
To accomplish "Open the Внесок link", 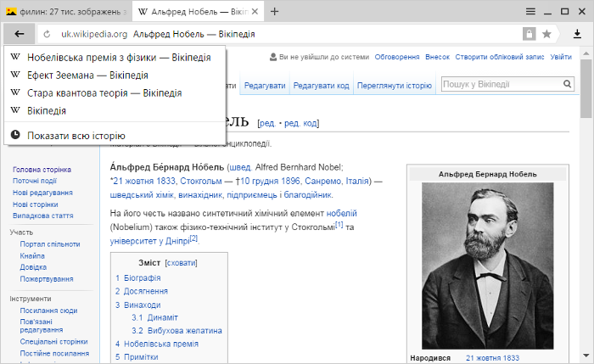I will point(437,57).
